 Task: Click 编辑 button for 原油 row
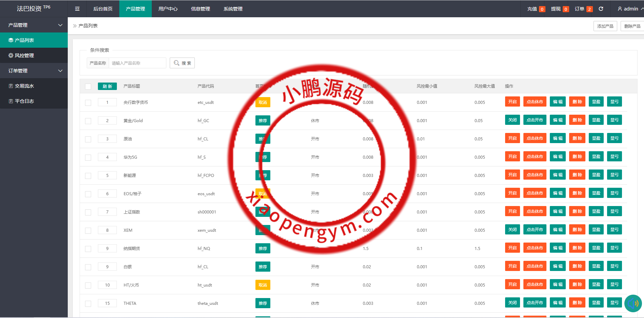click(x=558, y=138)
